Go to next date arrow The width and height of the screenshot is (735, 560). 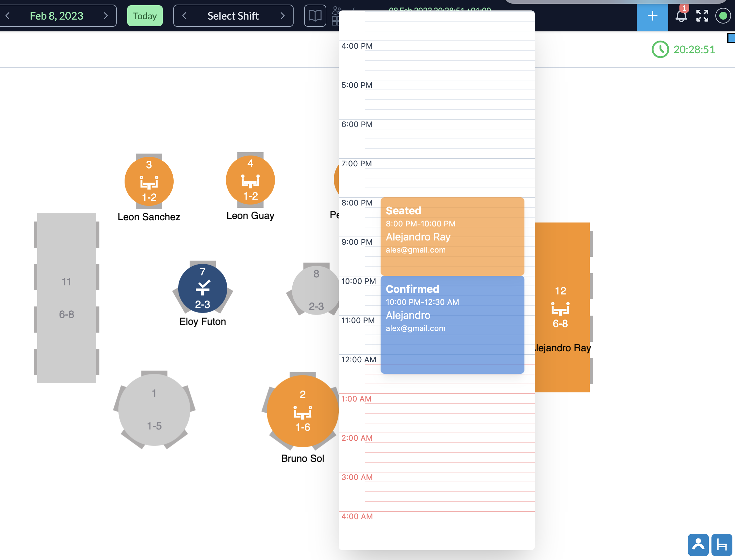106,16
